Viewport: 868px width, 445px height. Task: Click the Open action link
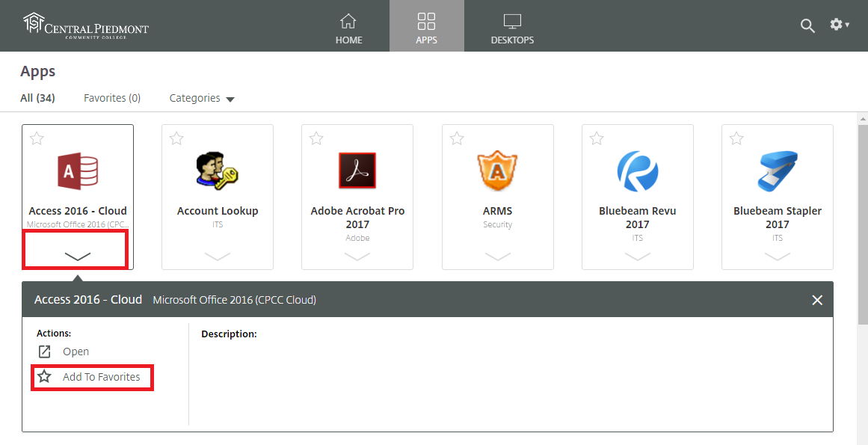pos(76,352)
